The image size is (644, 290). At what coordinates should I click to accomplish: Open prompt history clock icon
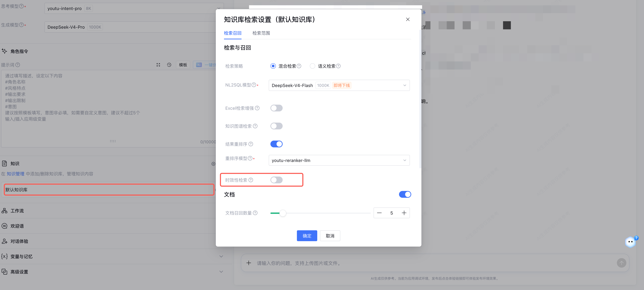coord(169,65)
